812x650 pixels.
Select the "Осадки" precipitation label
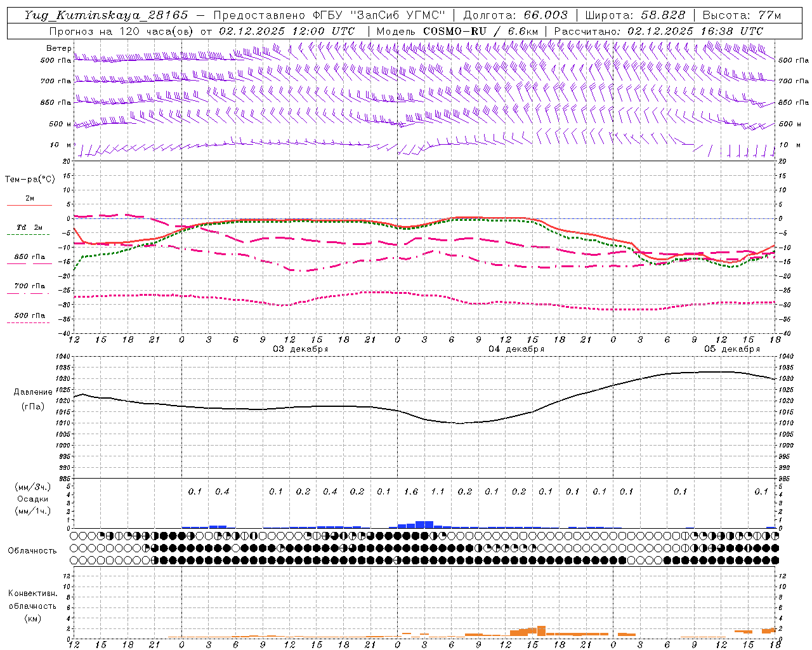click(x=33, y=499)
